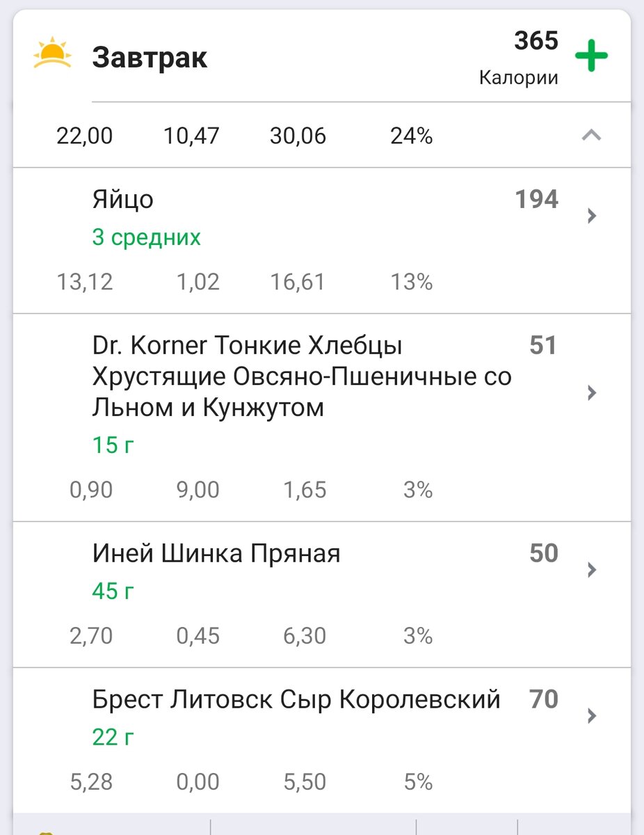Edit the 22 г cheese portion

coord(113,737)
